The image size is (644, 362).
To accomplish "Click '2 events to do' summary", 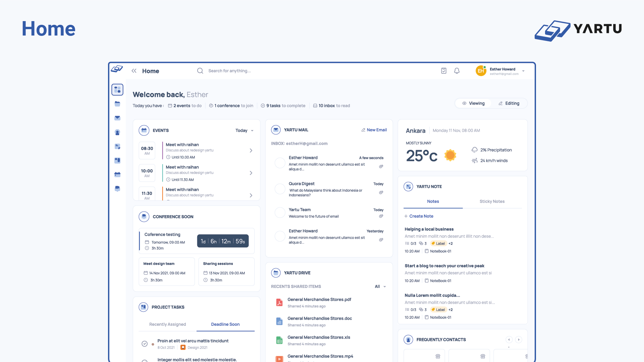I will coord(185,106).
